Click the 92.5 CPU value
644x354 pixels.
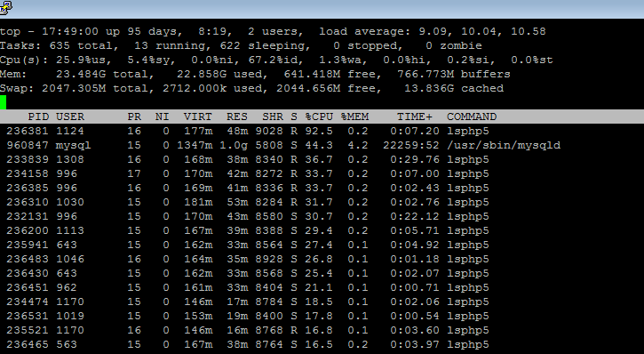(319, 131)
